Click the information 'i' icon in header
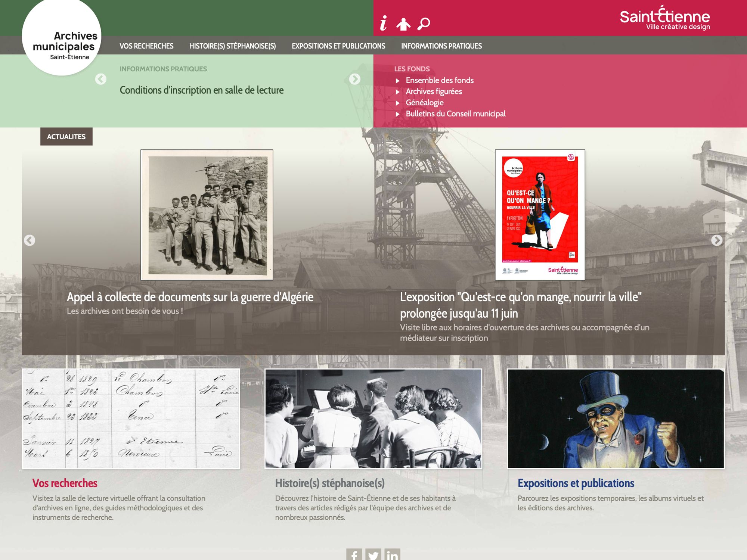Viewport: 747px width, 560px height. click(383, 24)
